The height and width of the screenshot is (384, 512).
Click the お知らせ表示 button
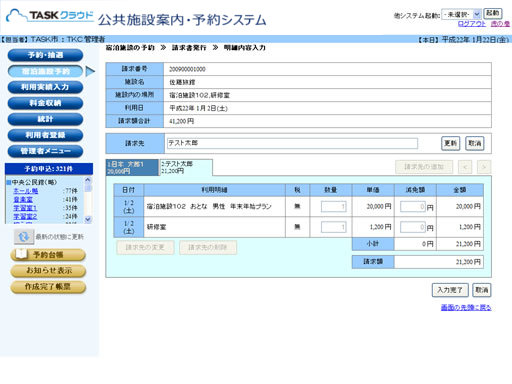pos(48,271)
